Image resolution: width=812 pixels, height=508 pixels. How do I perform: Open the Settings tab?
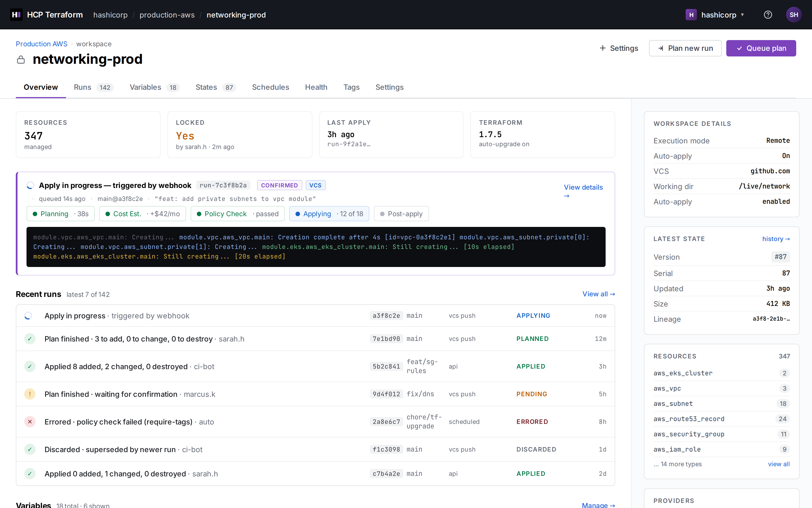(389, 87)
